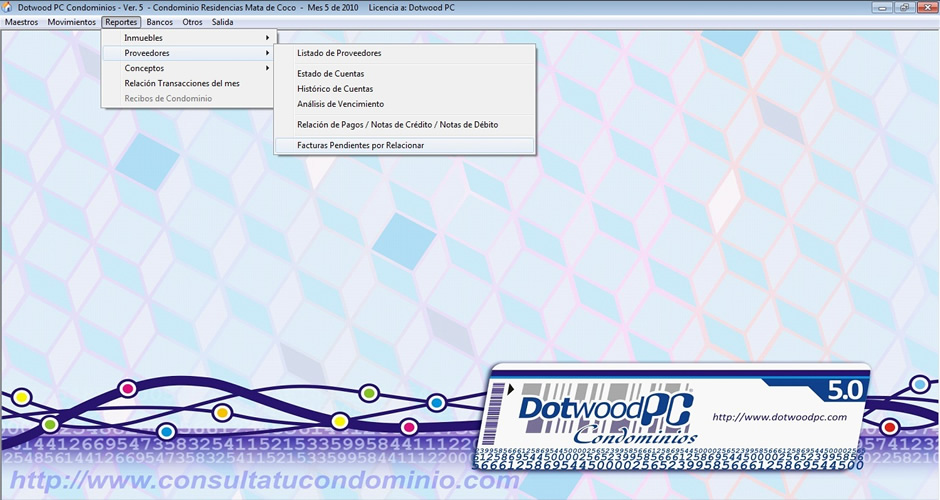The height and width of the screenshot is (500, 940).
Task: Expand the Inmuebles submenu
Action: coord(189,38)
